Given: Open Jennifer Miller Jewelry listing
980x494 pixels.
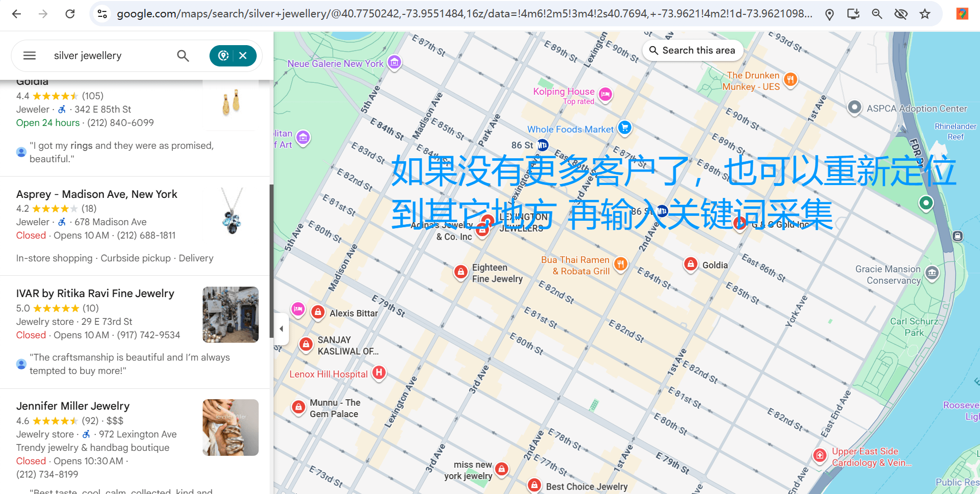Looking at the screenshot, I should pyautogui.click(x=73, y=406).
